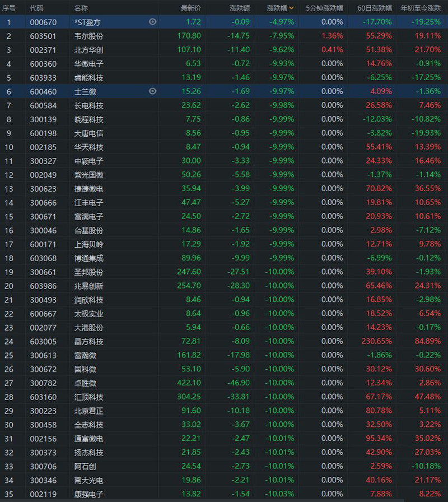Select stock name 长电科技
Image resolution: width=448 pixels, height=502 pixels.
coord(88,106)
